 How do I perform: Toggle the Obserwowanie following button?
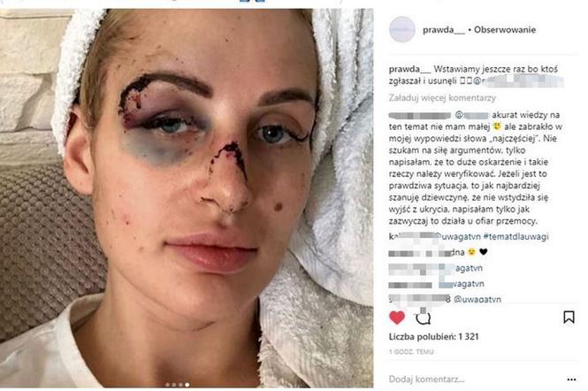tap(505, 30)
